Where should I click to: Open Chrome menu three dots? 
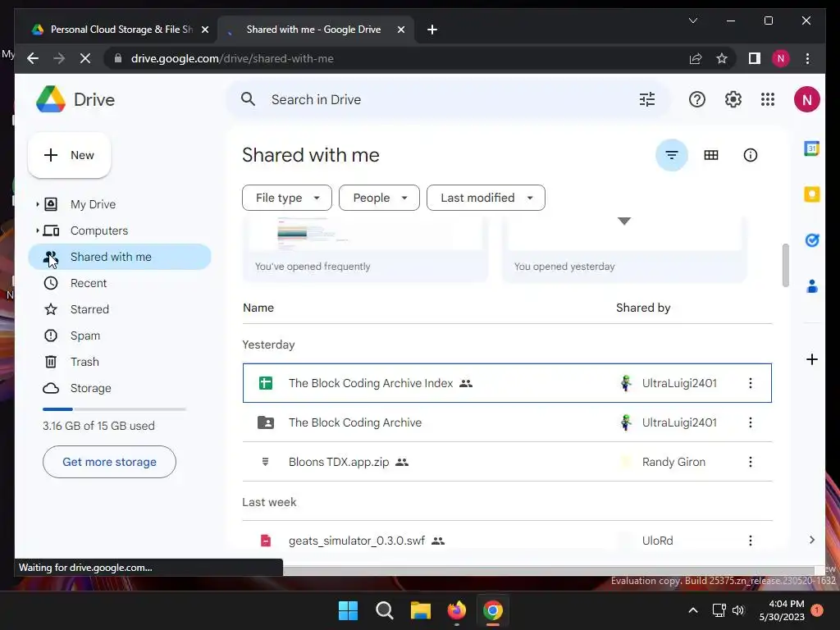click(807, 58)
